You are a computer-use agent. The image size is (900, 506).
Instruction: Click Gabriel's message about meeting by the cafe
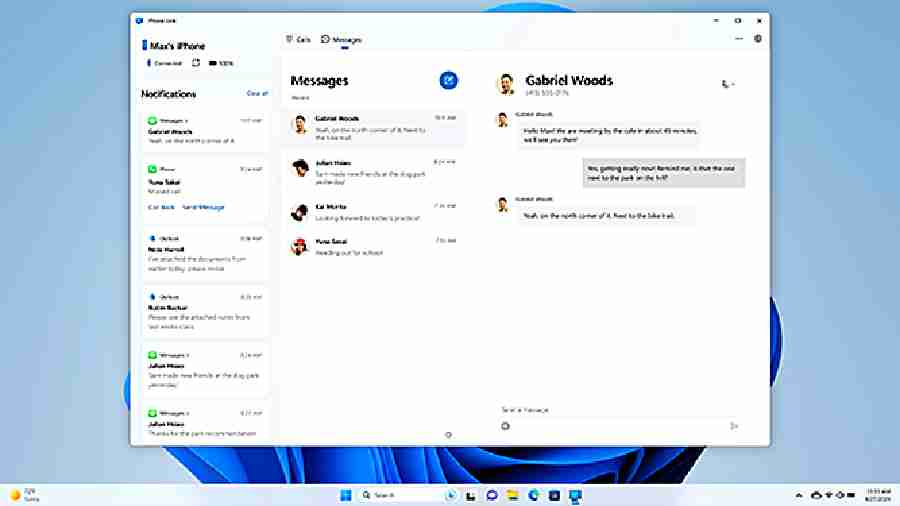[x=610, y=135]
